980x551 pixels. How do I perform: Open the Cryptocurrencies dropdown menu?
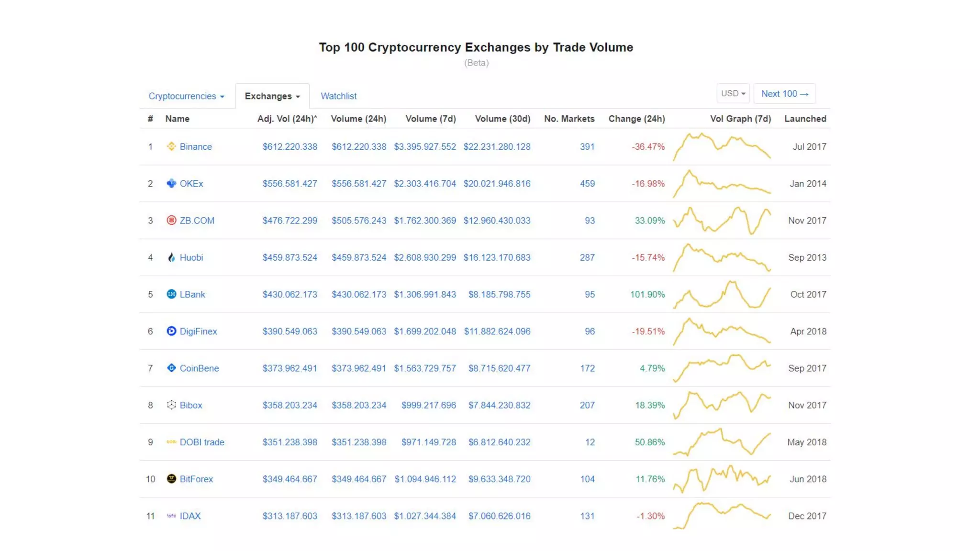[x=186, y=96]
